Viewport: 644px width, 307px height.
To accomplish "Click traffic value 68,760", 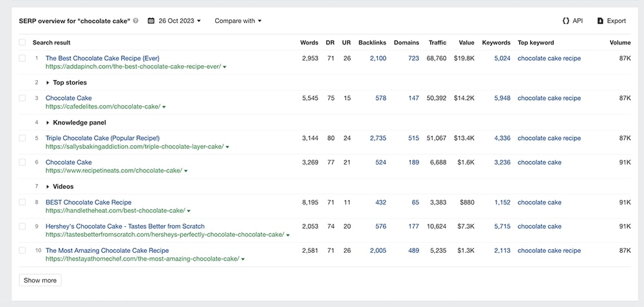I will tap(436, 59).
